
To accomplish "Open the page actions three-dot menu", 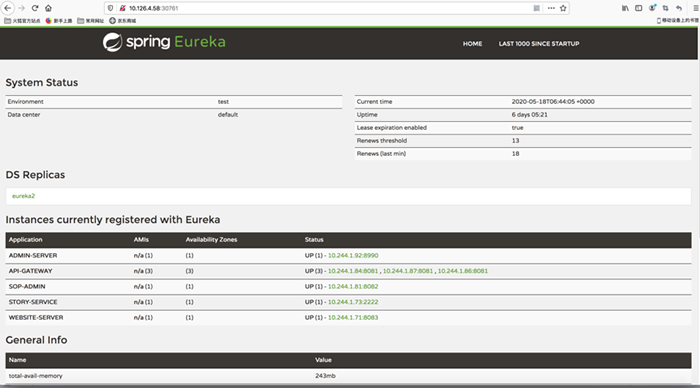I will 551,8.
